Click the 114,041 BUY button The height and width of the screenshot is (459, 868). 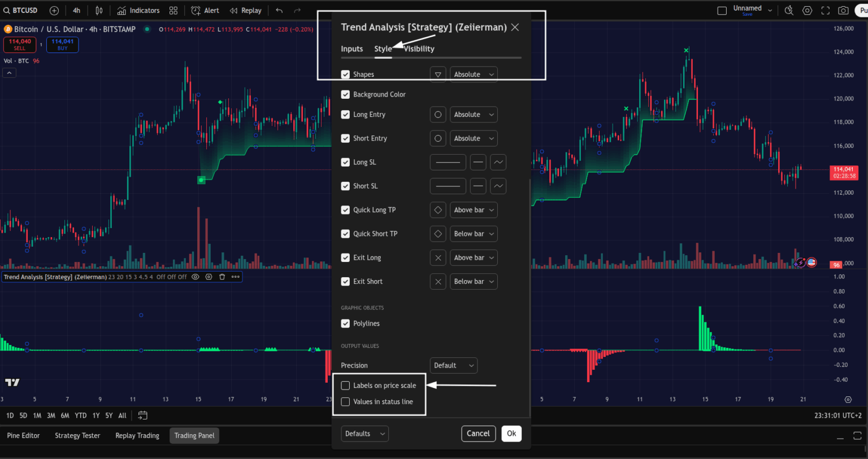tap(62, 45)
